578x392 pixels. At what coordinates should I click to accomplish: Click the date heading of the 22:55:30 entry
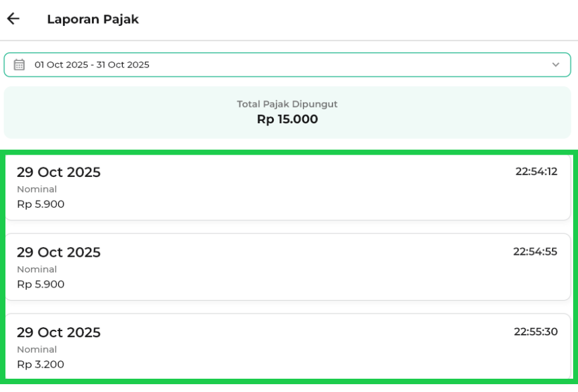pos(59,333)
